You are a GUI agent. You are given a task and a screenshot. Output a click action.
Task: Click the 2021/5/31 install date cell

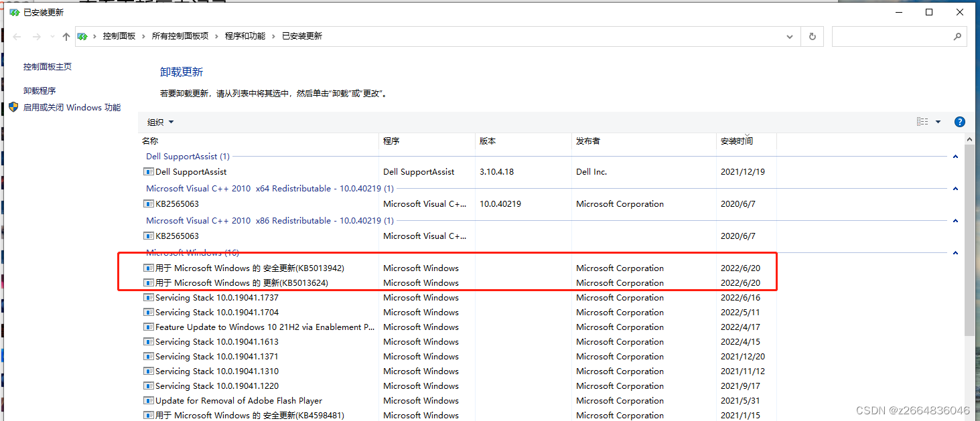coord(740,401)
